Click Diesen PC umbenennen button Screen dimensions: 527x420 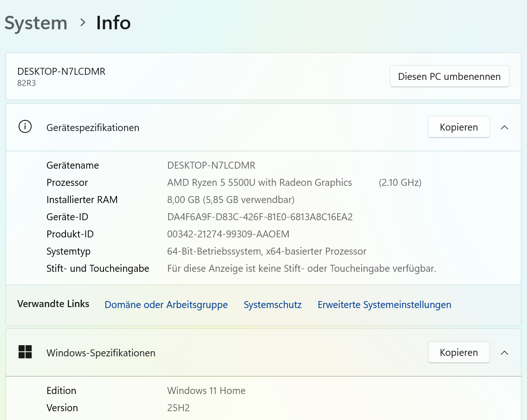449,76
